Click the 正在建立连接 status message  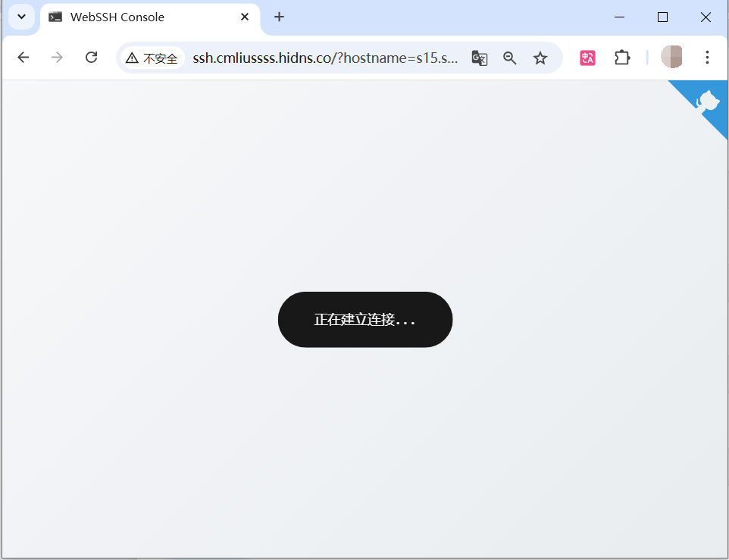point(364,320)
